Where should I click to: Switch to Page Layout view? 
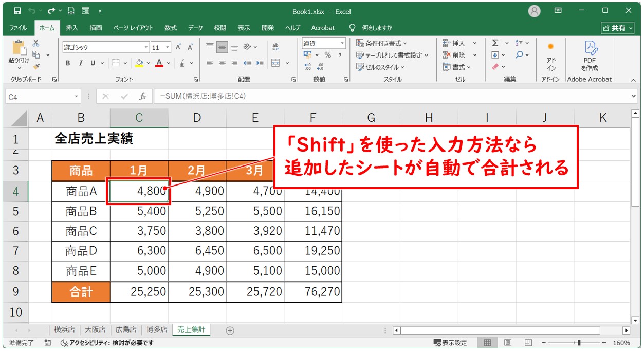coord(507,343)
